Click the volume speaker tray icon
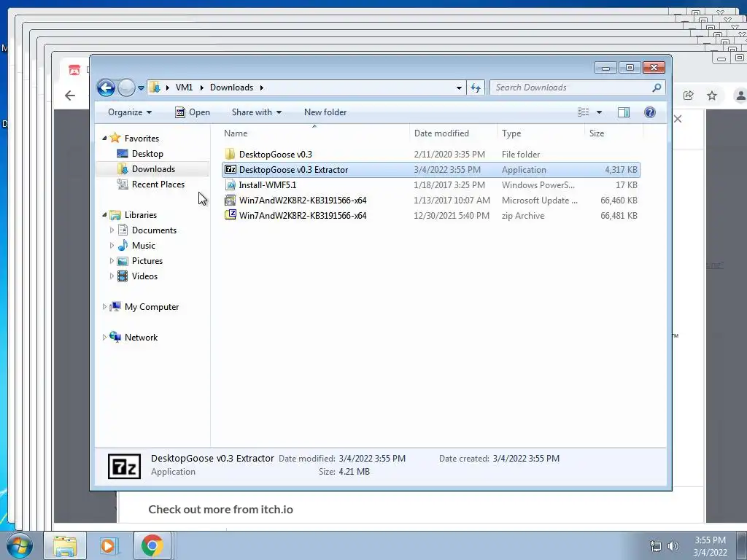 (x=673, y=546)
